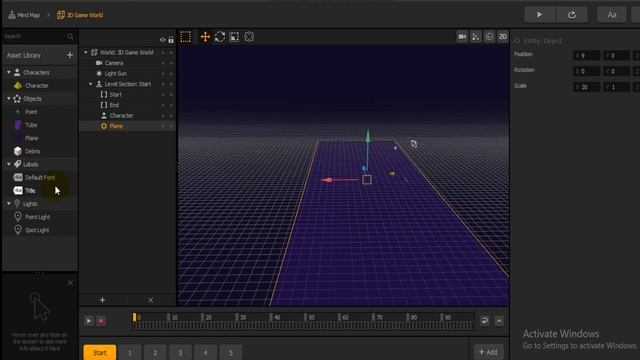
Task: Play the timeline animation
Action: pos(89,321)
